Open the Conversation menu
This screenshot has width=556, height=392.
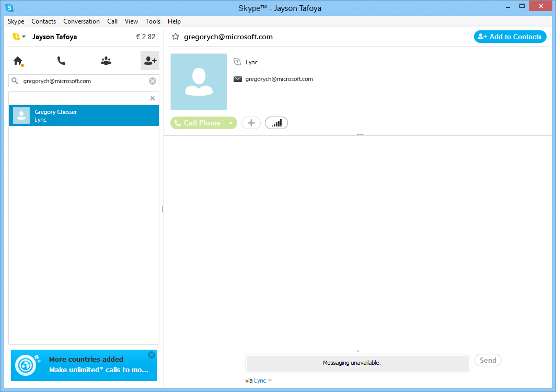click(82, 21)
